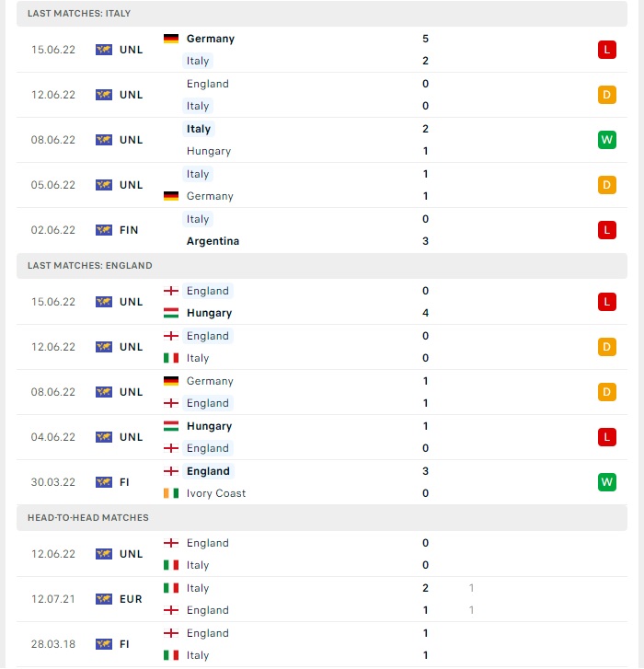Open the 04.06.22 Hungary vs England match row
Viewport: 644px width, 669px height.
[x=322, y=437]
